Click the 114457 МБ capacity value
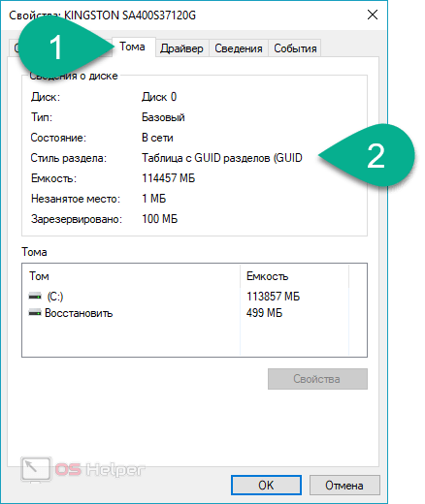The height and width of the screenshot is (504, 425). pyautogui.click(x=169, y=178)
